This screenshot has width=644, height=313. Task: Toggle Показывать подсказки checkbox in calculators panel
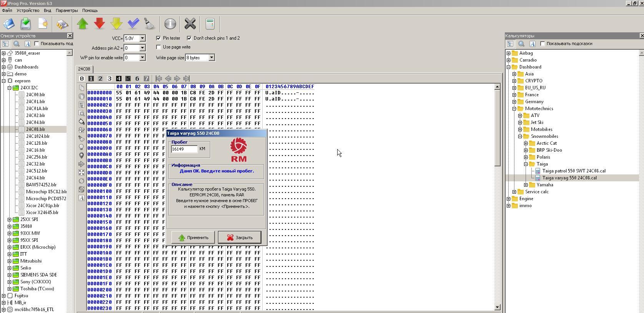(x=542, y=44)
